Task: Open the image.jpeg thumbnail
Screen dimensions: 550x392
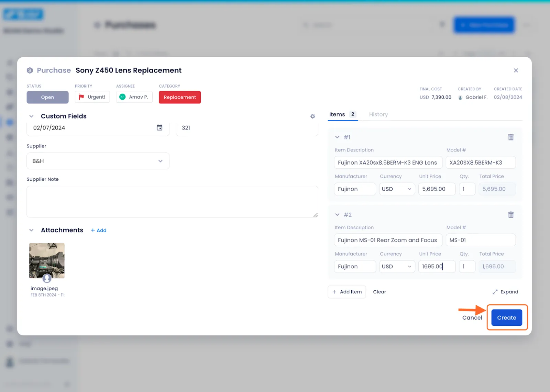Action: 47,261
